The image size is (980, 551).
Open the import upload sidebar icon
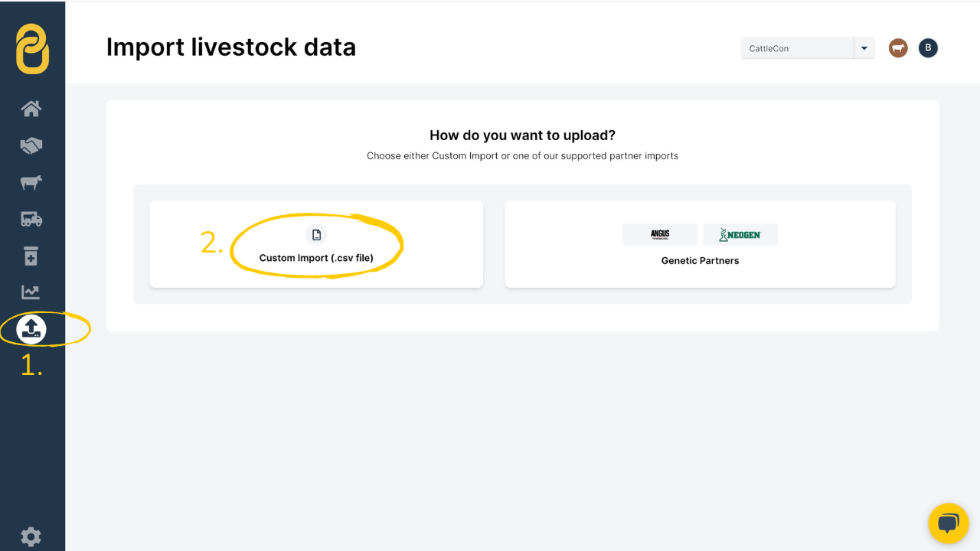point(31,329)
